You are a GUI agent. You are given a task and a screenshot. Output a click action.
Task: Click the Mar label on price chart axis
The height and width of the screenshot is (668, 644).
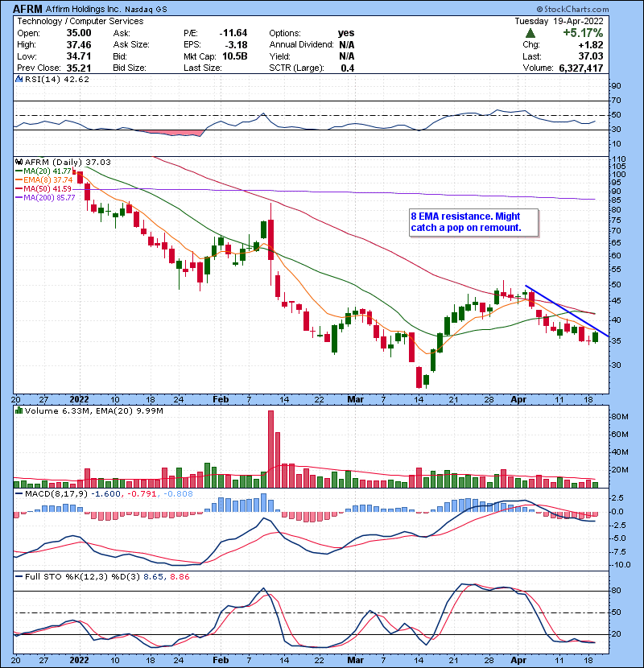tap(356, 400)
